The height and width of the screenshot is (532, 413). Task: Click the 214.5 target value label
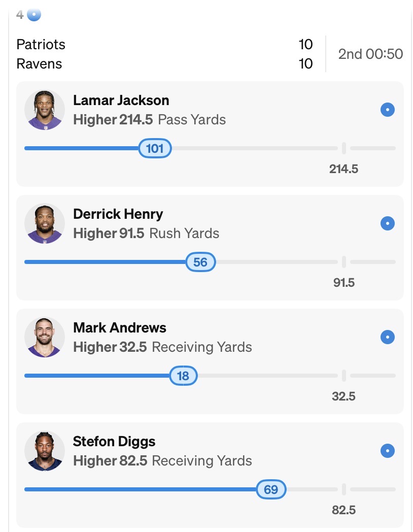click(x=343, y=169)
